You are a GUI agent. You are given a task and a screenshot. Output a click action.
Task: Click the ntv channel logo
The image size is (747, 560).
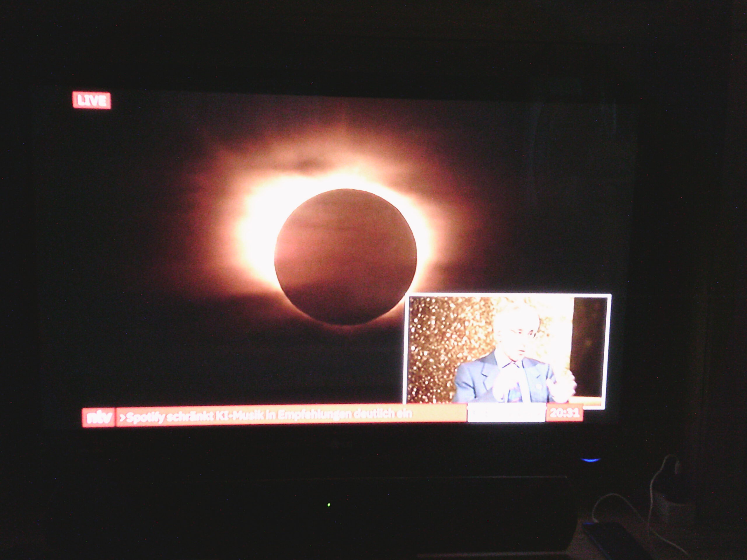click(98, 418)
